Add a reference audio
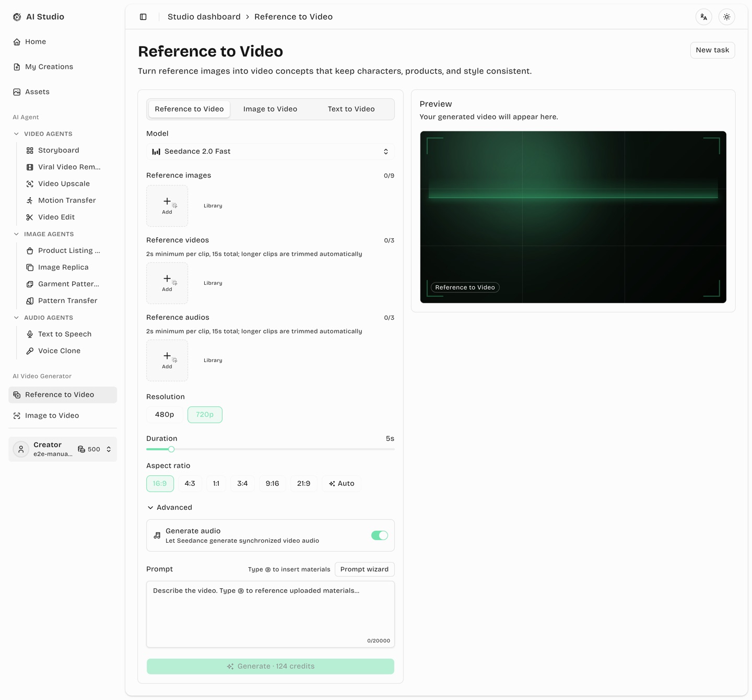The height and width of the screenshot is (700, 752). (167, 360)
